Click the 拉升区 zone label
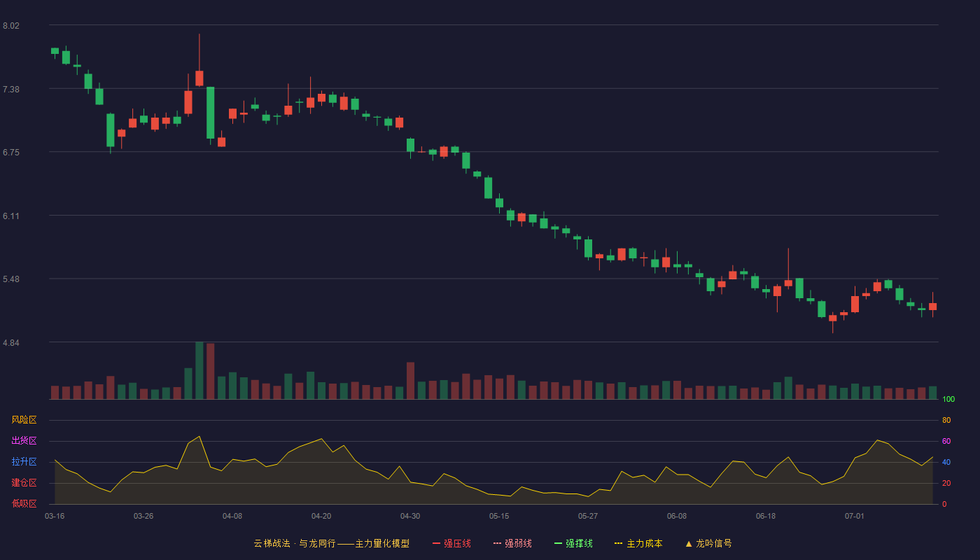This screenshot has height=560, width=980. click(x=24, y=462)
